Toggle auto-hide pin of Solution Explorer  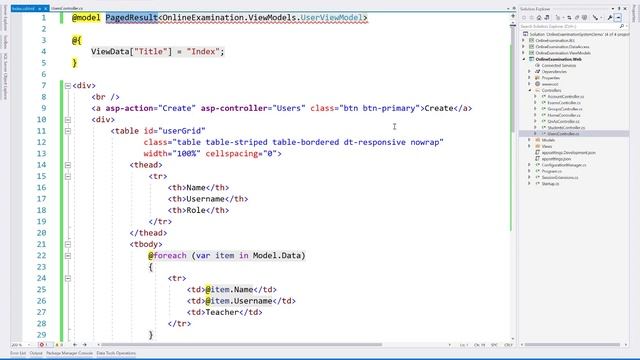coord(619,9)
